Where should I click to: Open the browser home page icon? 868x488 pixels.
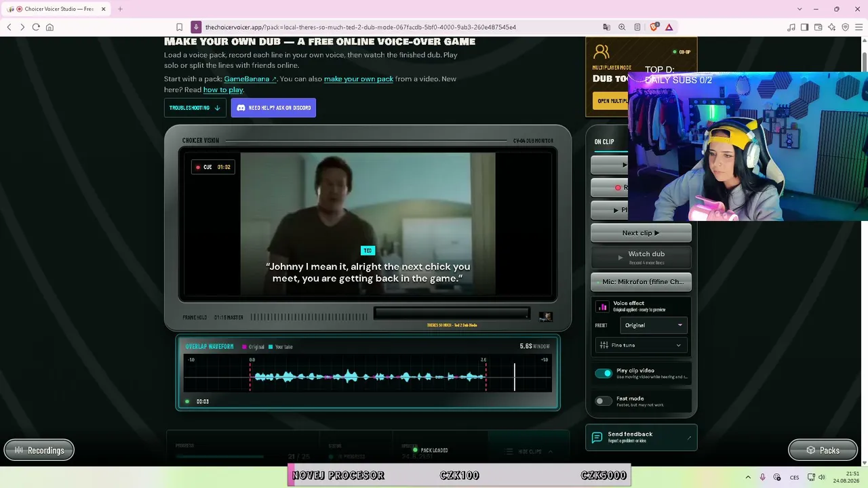pos(50,27)
